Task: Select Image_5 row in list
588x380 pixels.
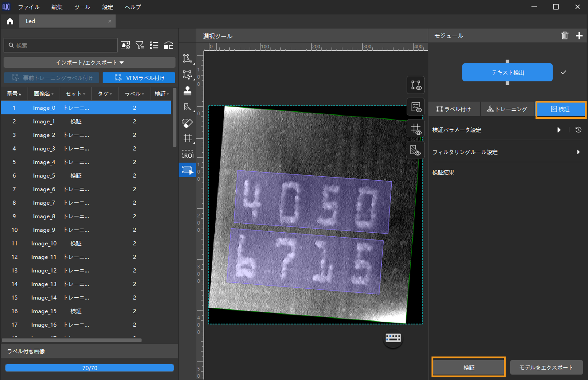Action: [x=86, y=176]
